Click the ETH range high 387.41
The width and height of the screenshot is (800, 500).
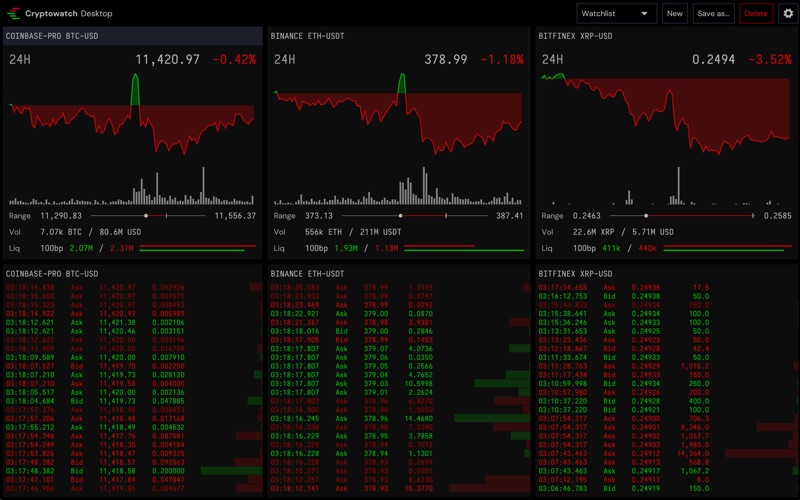510,216
